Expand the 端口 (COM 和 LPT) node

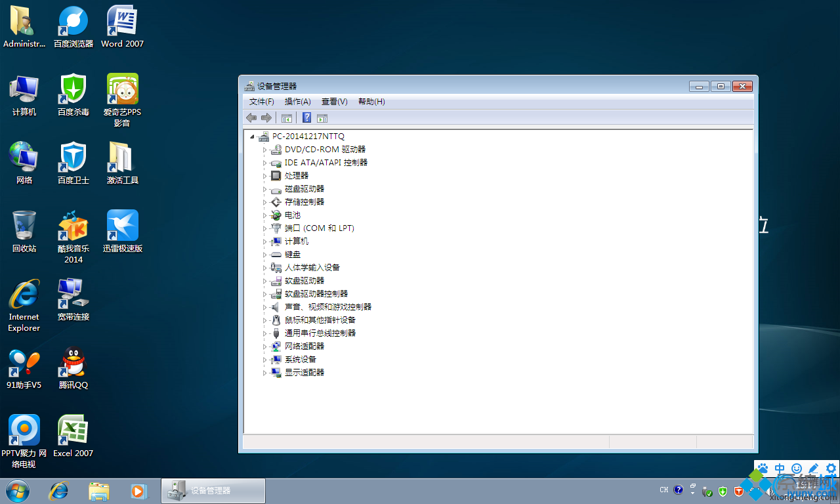pos(265,228)
